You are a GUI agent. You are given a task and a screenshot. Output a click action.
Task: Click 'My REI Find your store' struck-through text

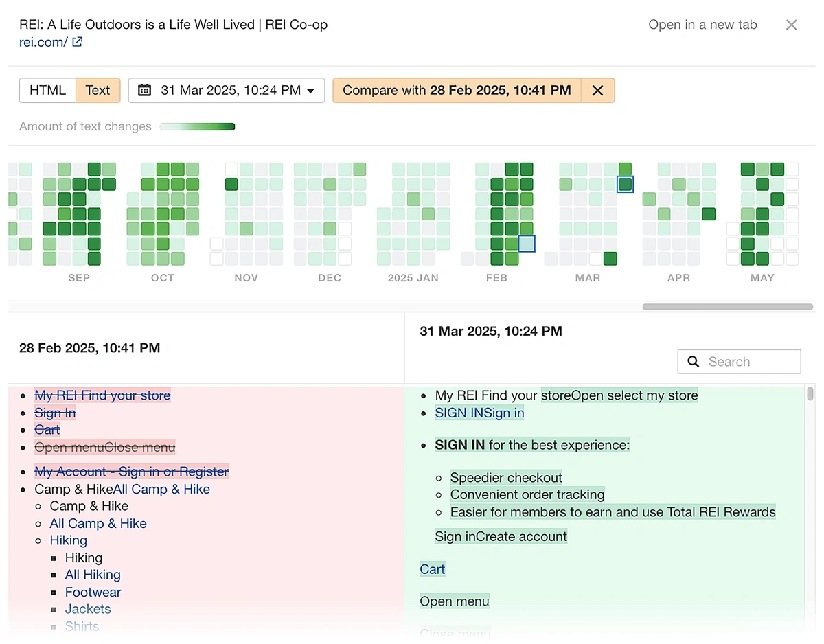[x=103, y=395]
